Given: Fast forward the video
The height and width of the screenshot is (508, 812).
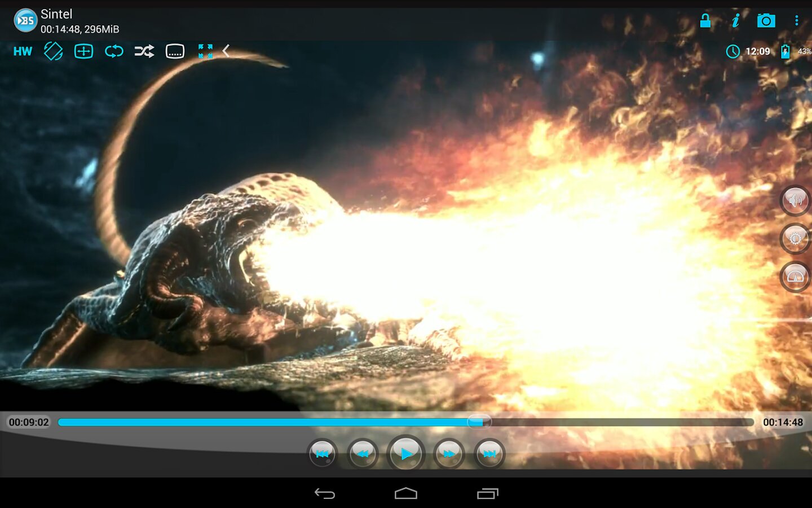Looking at the screenshot, I should 449,453.
